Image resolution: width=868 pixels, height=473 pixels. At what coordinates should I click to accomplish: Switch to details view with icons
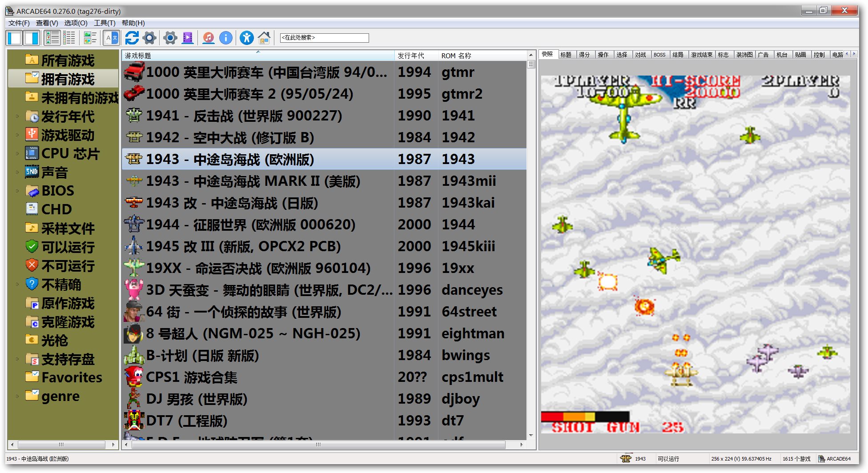tap(52, 38)
